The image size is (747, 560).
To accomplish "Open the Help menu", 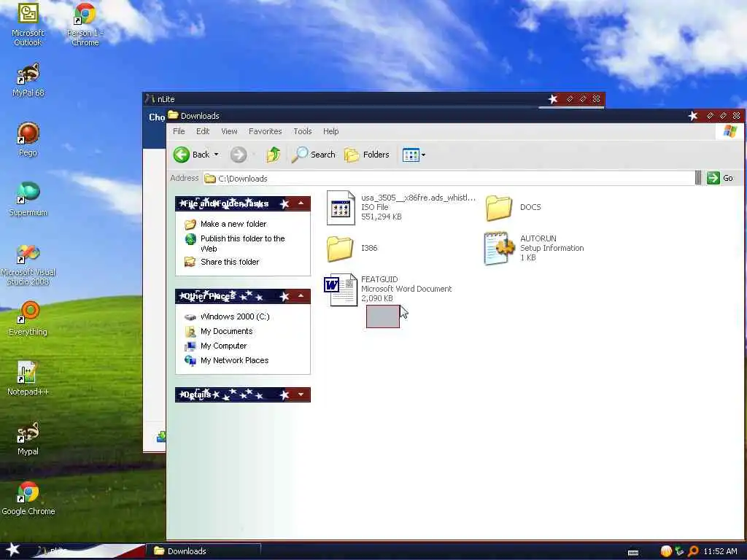I will click(330, 131).
